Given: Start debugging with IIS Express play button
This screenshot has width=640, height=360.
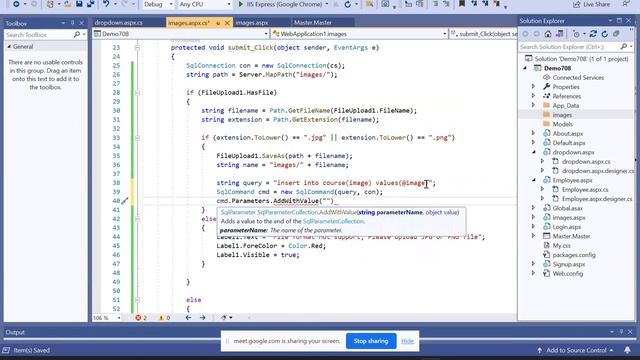Looking at the screenshot, I should tap(241, 4).
